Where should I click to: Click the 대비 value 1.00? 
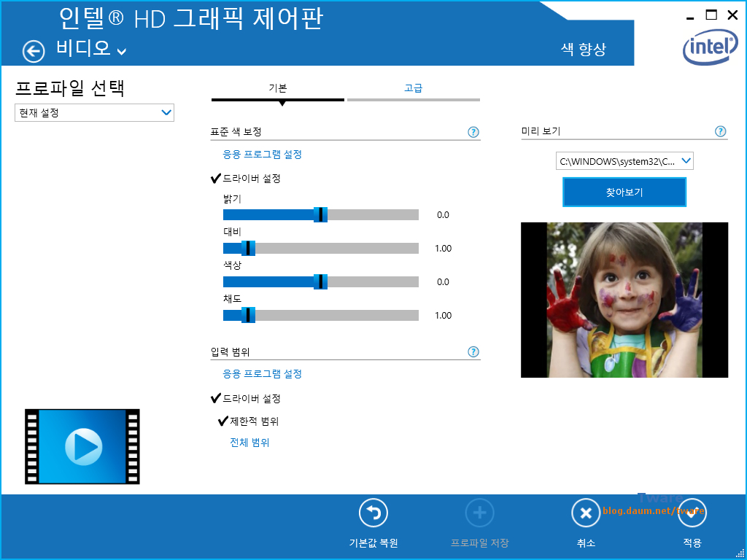[x=443, y=249]
